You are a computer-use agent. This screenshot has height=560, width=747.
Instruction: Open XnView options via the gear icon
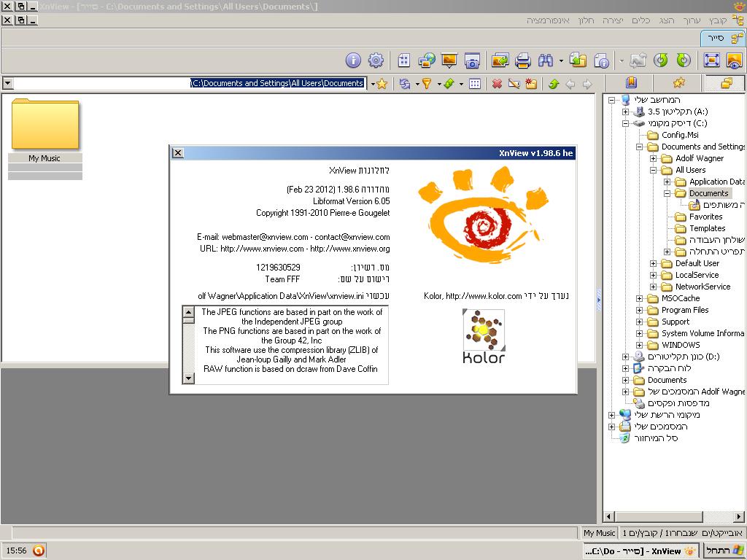[376, 61]
